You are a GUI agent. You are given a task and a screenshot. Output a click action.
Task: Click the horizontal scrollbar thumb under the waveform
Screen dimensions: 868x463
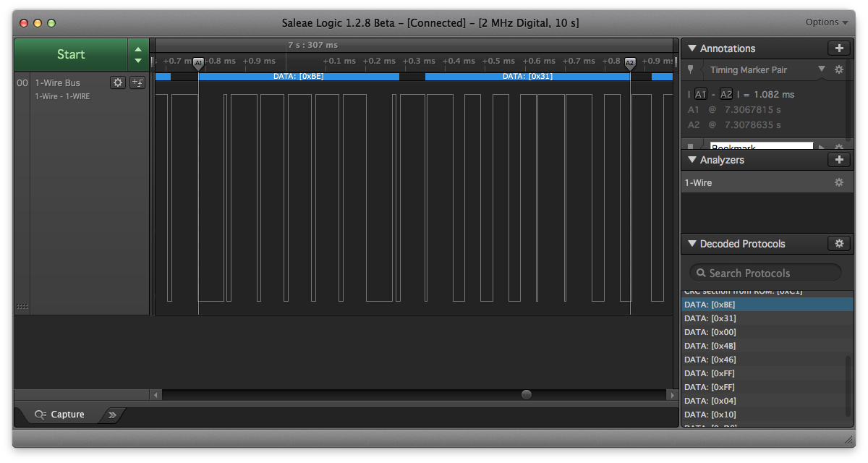pos(527,394)
